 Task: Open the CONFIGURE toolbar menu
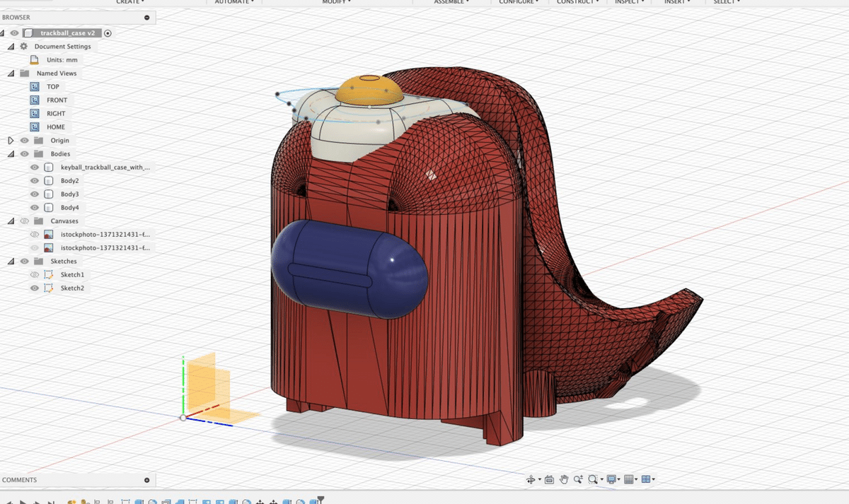[518, 2]
